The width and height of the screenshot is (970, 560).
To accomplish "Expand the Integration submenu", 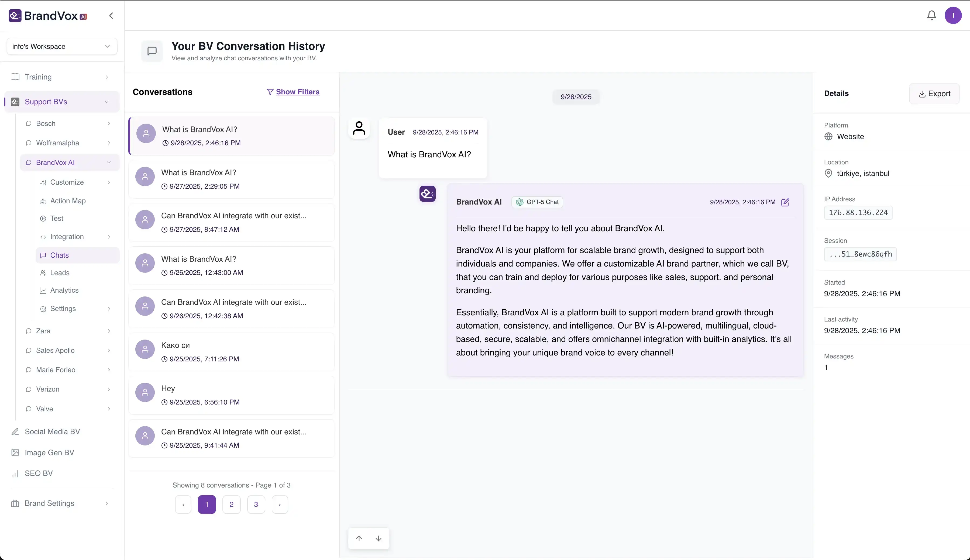I will click(109, 237).
